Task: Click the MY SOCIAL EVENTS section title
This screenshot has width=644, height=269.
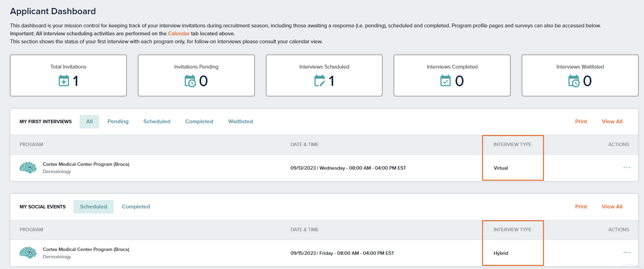Action: click(x=43, y=207)
